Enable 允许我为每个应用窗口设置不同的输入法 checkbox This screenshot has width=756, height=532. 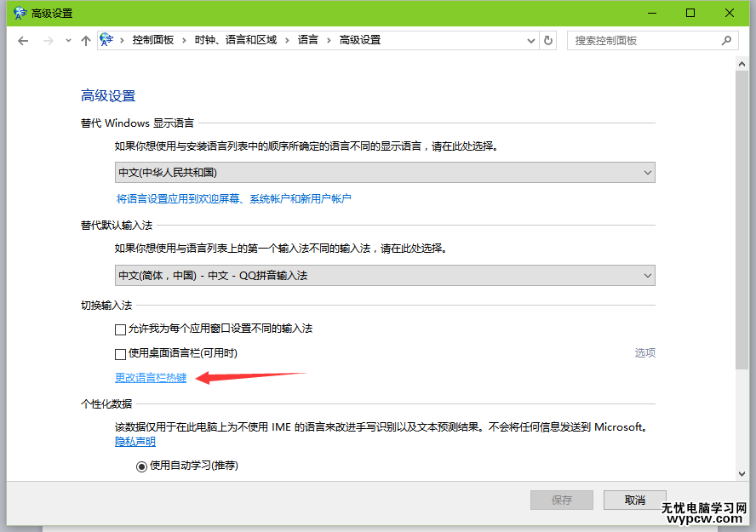121,329
